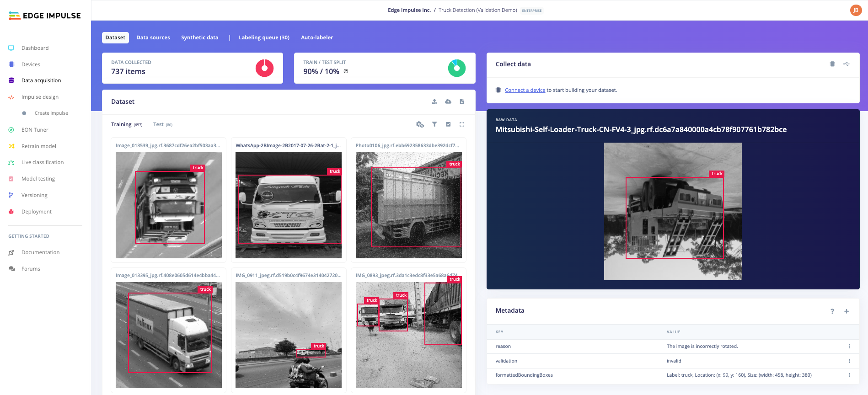The image size is (868, 395).
Task: Open EON Tuner from the sidebar
Action: [x=35, y=130]
